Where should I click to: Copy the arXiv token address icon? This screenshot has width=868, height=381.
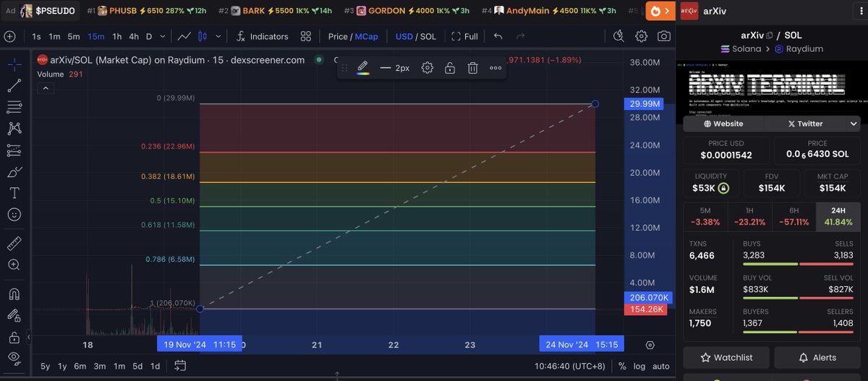point(770,35)
